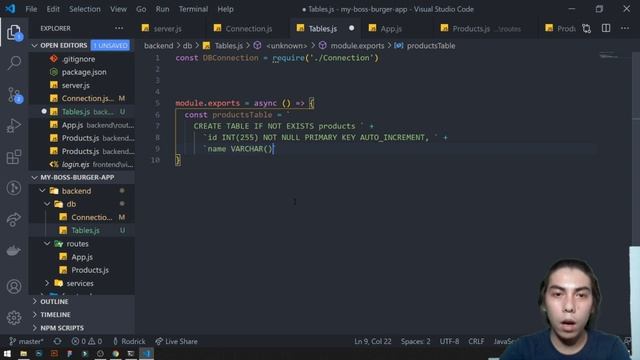
Task: Click the Explorer more actions ellipsis
Action: click(x=119, y=28)
